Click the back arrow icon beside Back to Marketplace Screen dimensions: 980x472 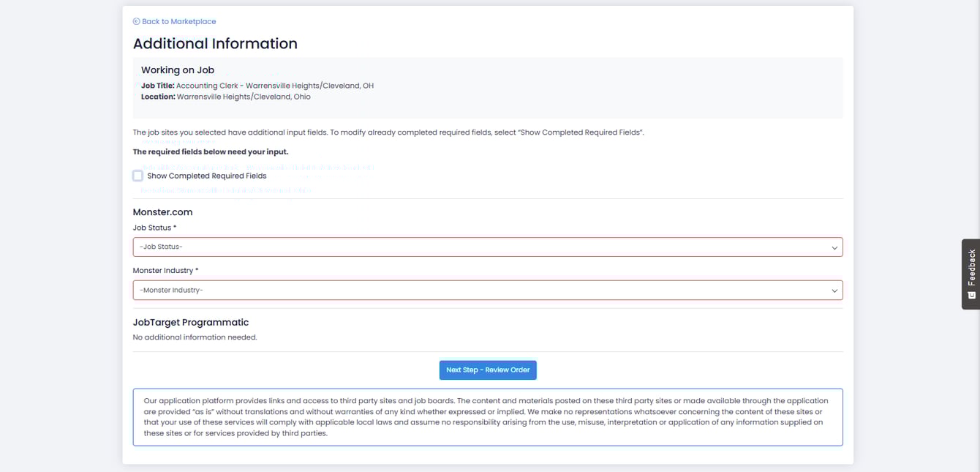[135, 21]
